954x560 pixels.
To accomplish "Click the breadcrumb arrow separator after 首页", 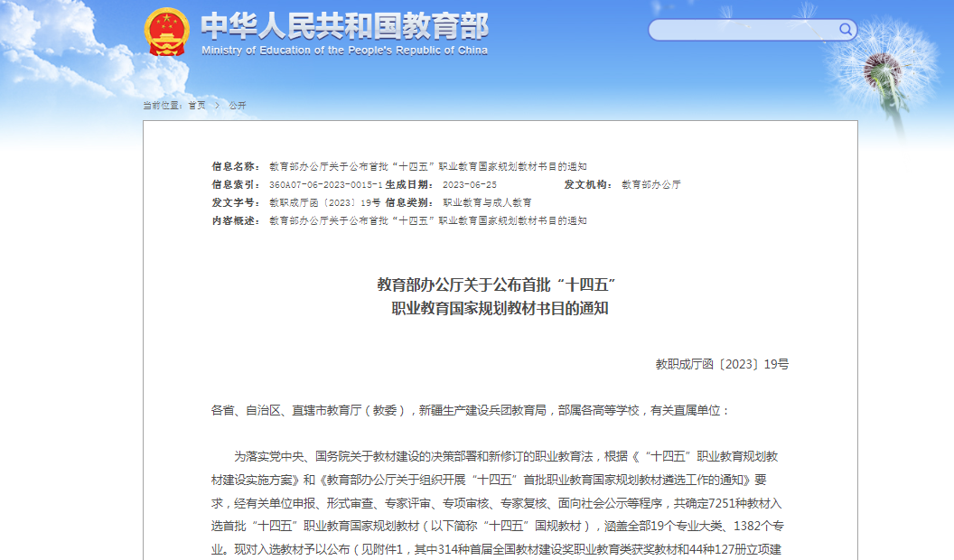I will point(217,106).
